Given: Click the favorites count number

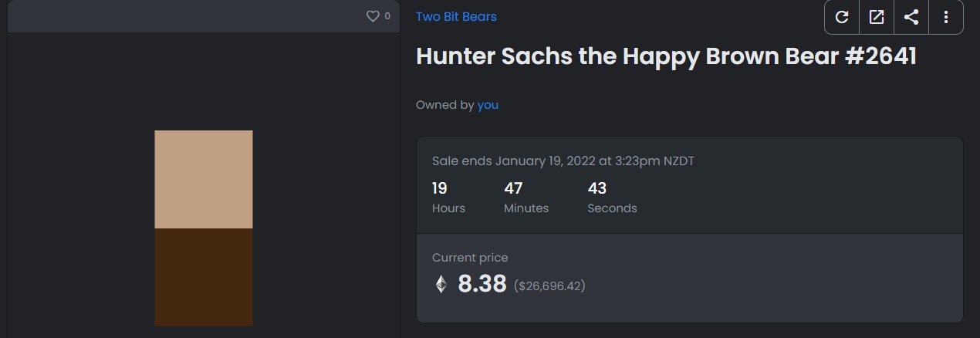Looking at the screenshot, I should [387, 16].
